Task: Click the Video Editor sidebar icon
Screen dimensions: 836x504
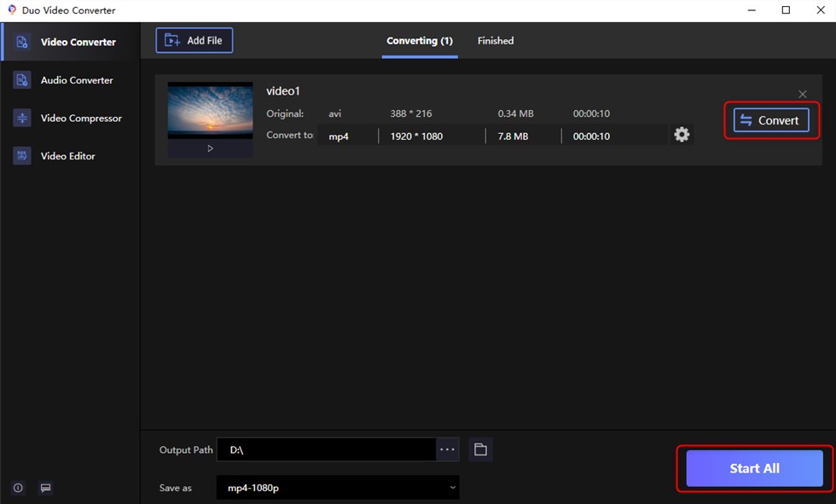Action: (22, 155)
